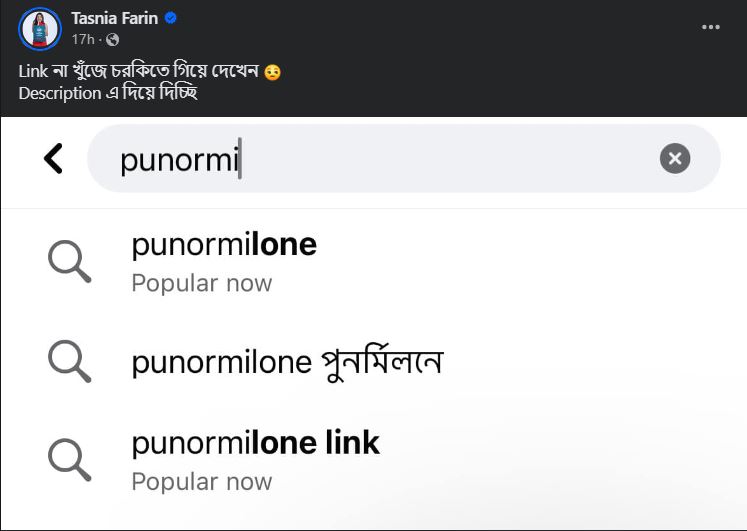Open the post's 17h timestamp link
The width and height of the screenshot is (747, 531).
point(83,39)
